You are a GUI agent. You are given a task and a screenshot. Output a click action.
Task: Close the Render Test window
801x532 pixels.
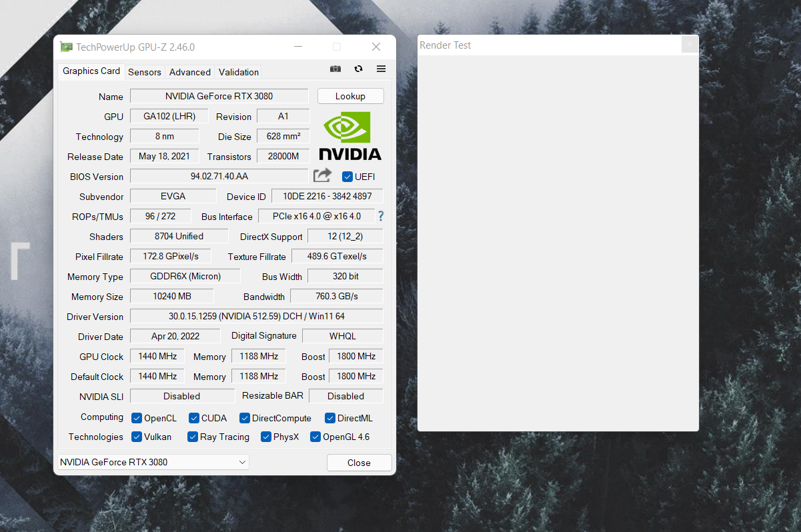690,45
